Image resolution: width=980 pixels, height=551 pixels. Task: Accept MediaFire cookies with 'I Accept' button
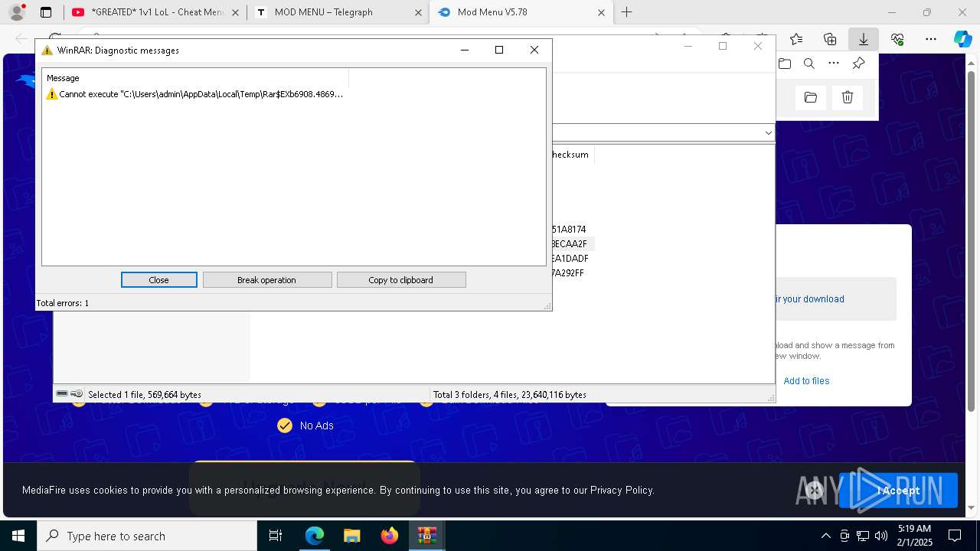[898, 491]
